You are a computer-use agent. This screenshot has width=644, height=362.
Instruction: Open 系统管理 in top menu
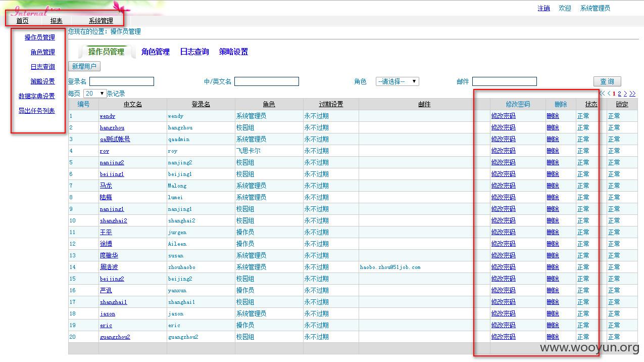[x=101, y=21]
